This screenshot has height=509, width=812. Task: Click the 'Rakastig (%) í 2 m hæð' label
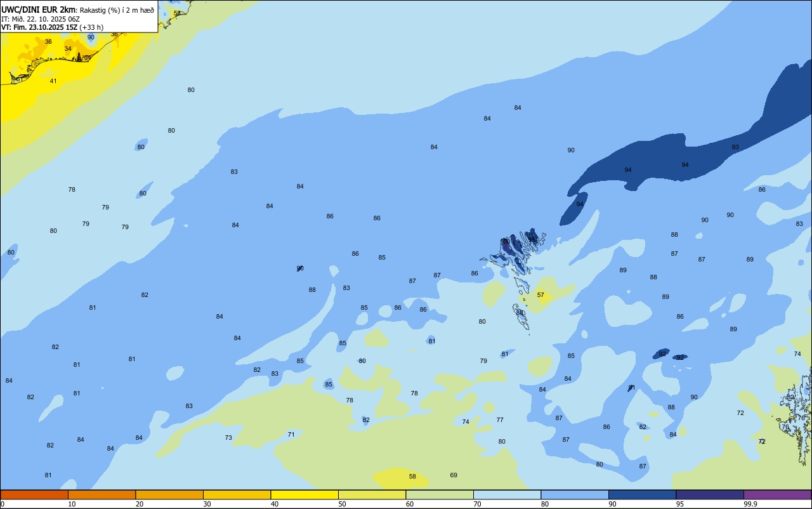tap(117, 10)
